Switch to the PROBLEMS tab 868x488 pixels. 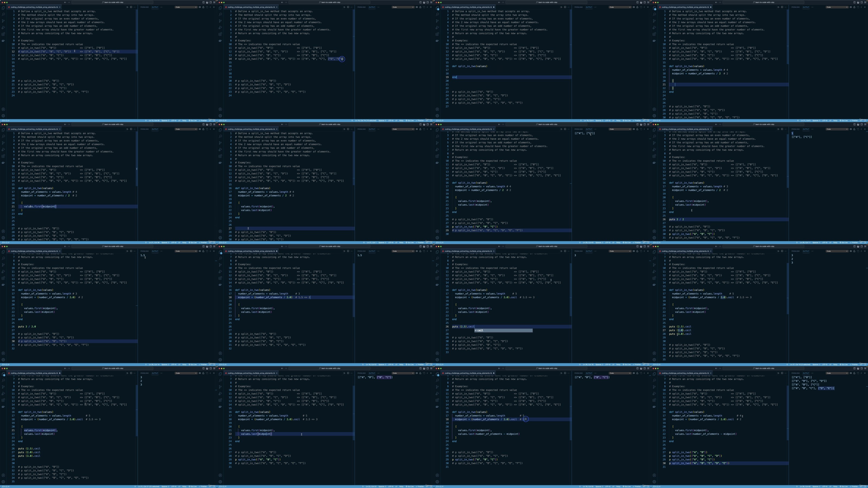145,7
